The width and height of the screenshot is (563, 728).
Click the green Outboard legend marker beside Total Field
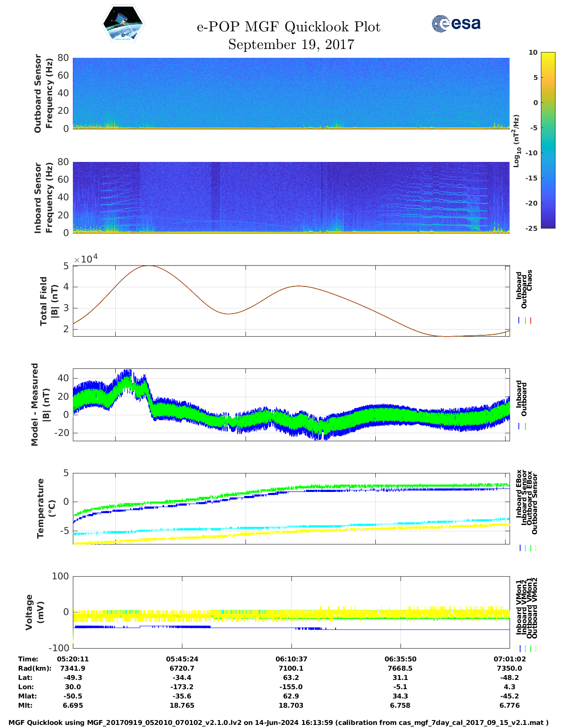(x=525, y=321)
